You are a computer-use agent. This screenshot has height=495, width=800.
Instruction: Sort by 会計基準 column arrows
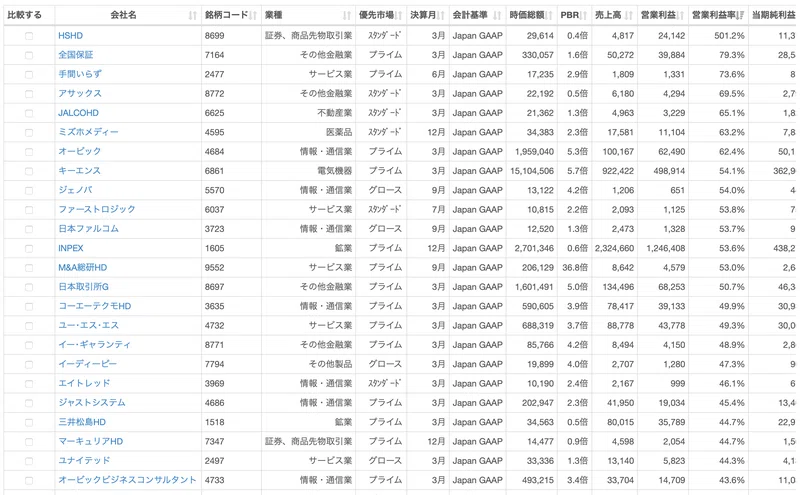point(497,15)
